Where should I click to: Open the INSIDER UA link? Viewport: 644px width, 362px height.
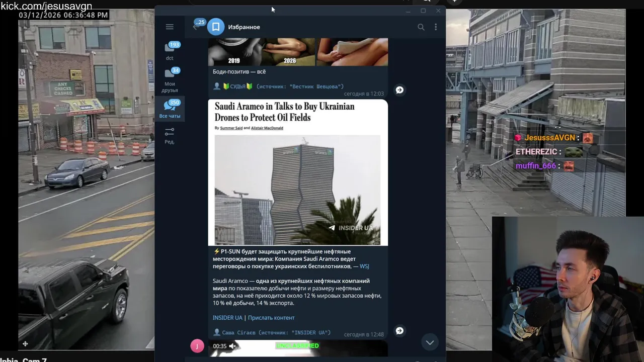click(227, 318)
